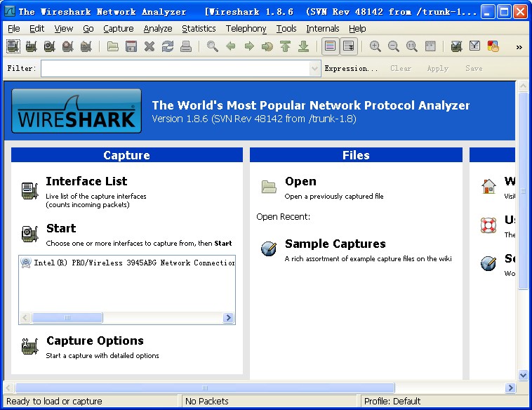Edit capture filters toolbar icon
Viewport: 532px width, 410px height.
(x=456, y=46)
